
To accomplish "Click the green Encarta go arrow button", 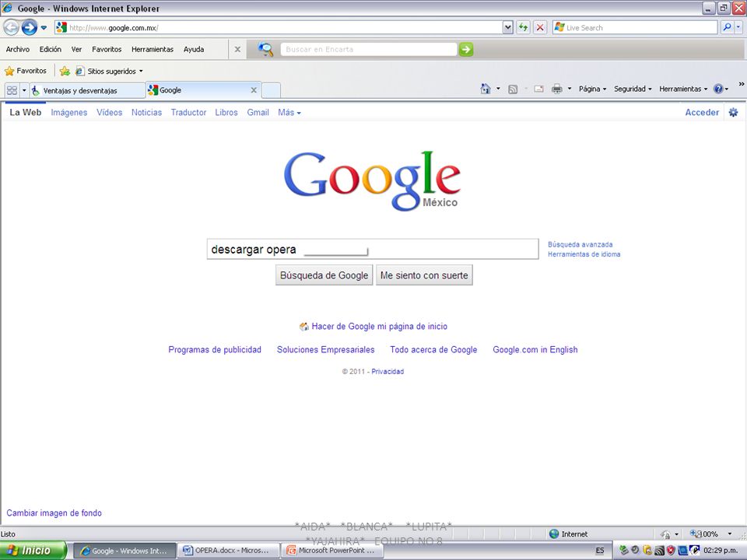I will click(x=466, y=49).
